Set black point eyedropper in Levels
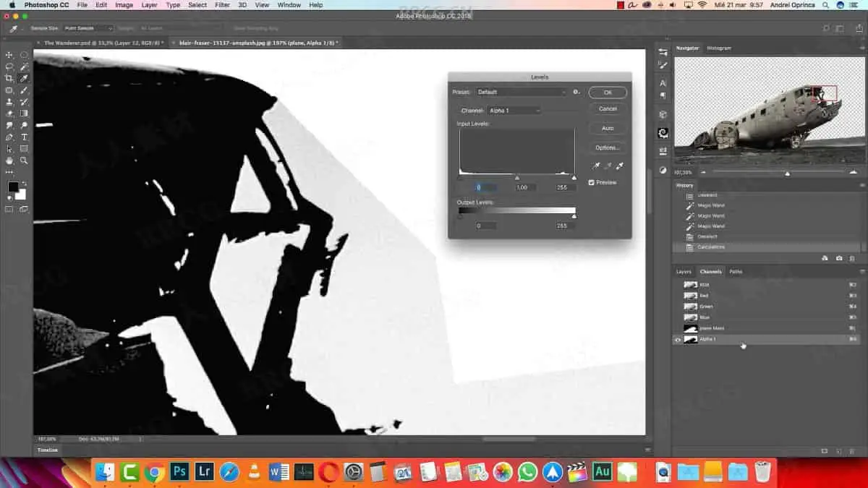Image resolution: width=868 pixels, height=488 pixels. point(596,166)
